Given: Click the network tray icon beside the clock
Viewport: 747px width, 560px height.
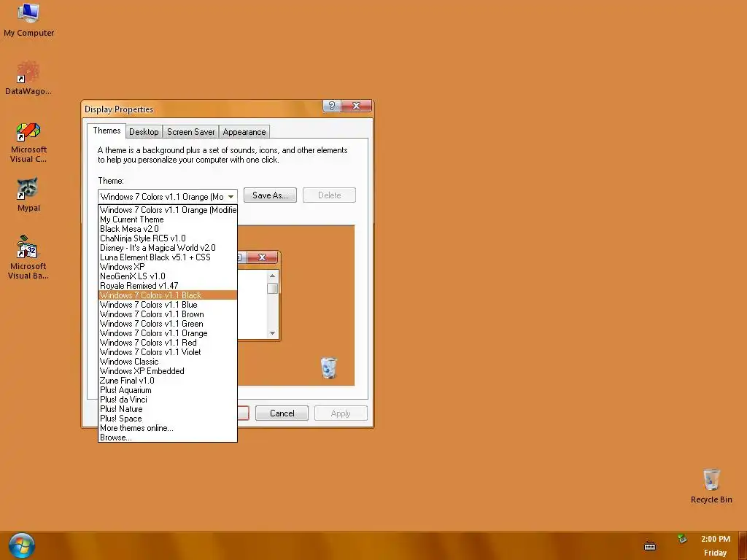Looking at the screenshot, I should tap(682, 539).
